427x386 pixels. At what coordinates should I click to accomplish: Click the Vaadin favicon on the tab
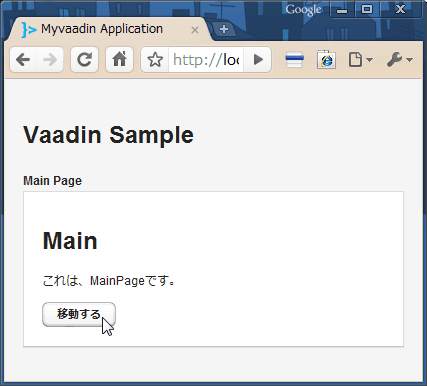click(29, 30)
